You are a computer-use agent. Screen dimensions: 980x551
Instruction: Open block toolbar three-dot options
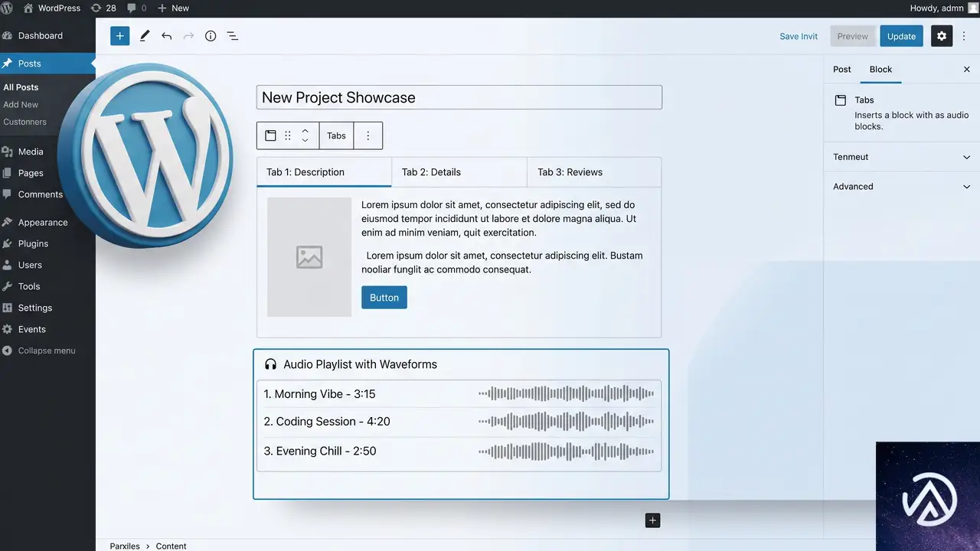point(368,135)
